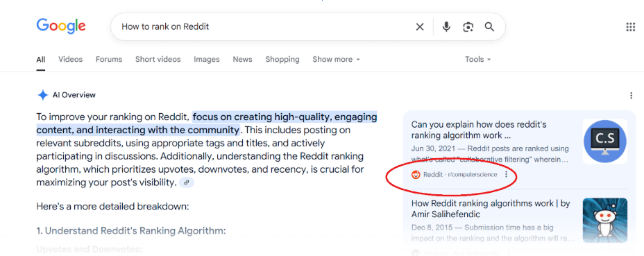Screen dimensions: 644x256
Task: Open AI Overview more options menu
Action: pos(631,96)
